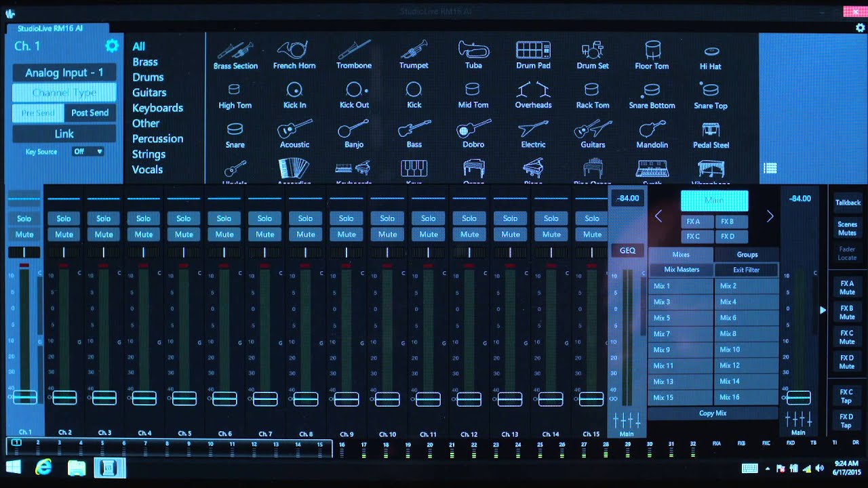This screenshot has width=868, height=488.
Task: Click the Ch. 10 fader handle
Action: [387, 398]
